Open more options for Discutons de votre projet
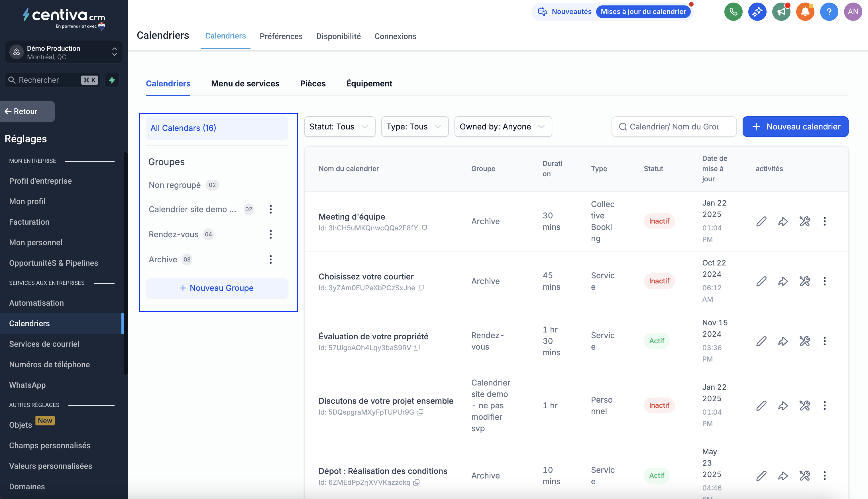This screenshot has height=499, width=868. coord(824,405)
